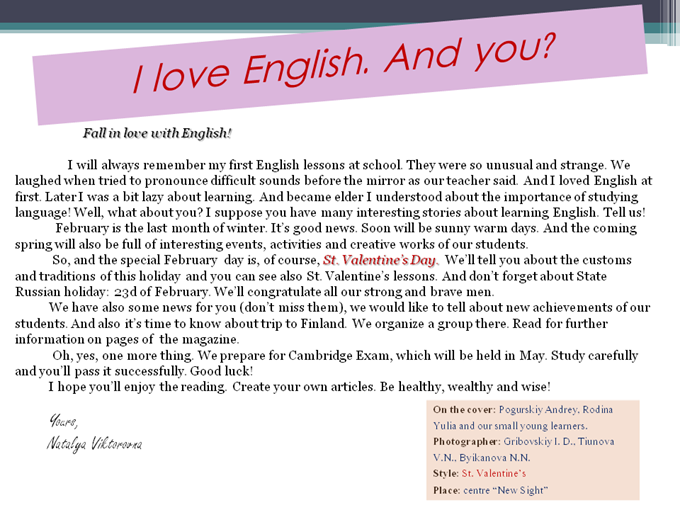Click the words 'February is the last month'
Image resolution: width=680 pixels, height=510 pixels.
[134, 228]
